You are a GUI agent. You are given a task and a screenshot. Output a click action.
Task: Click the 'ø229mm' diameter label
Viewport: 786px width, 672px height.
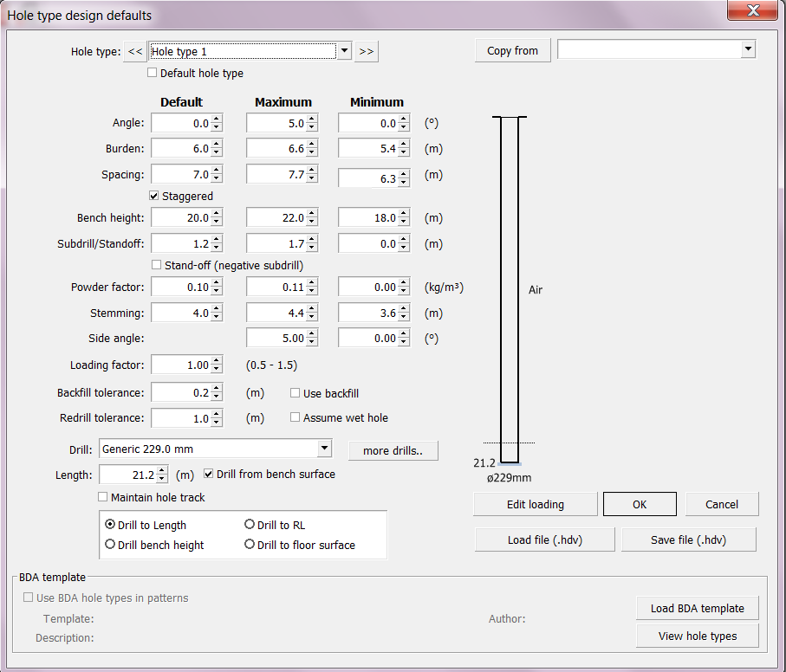coord(509,478)
